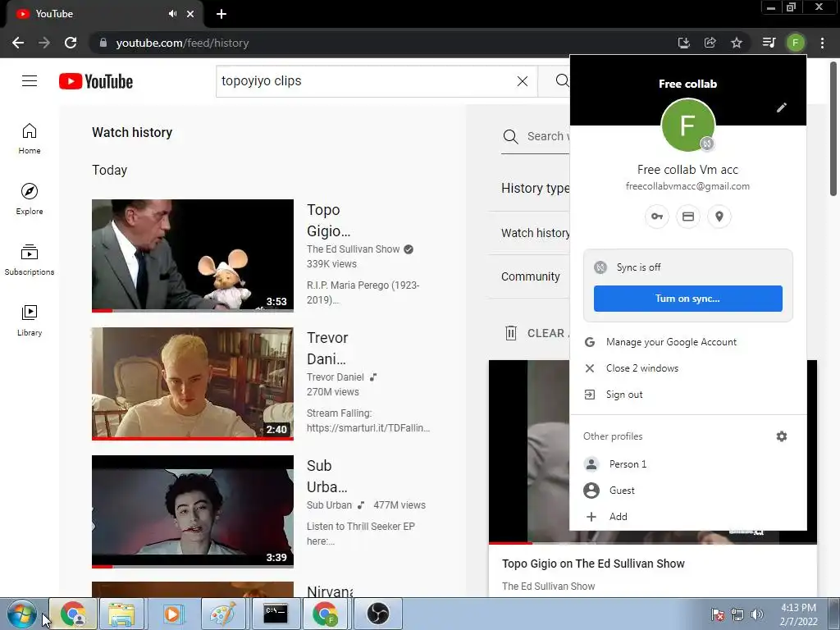Clear the search box with the X
This screenshot has height=630, width=840.
(x=523, y=81)
